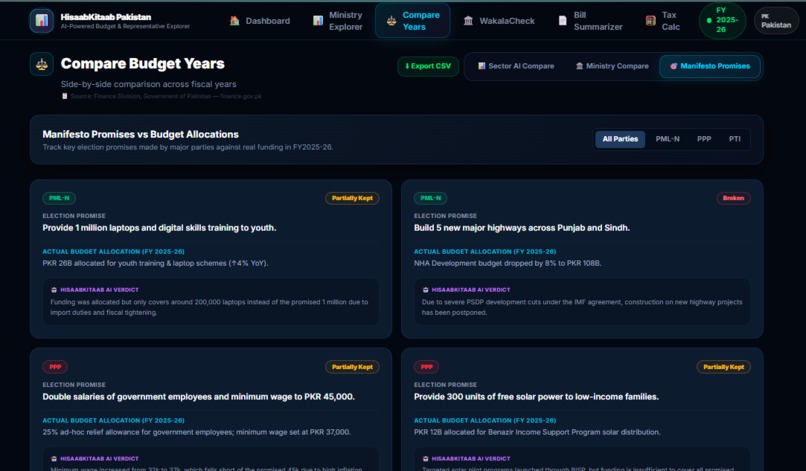Filter promises by PPP
The width and height of the screenshot is (806, 471).
704,139
